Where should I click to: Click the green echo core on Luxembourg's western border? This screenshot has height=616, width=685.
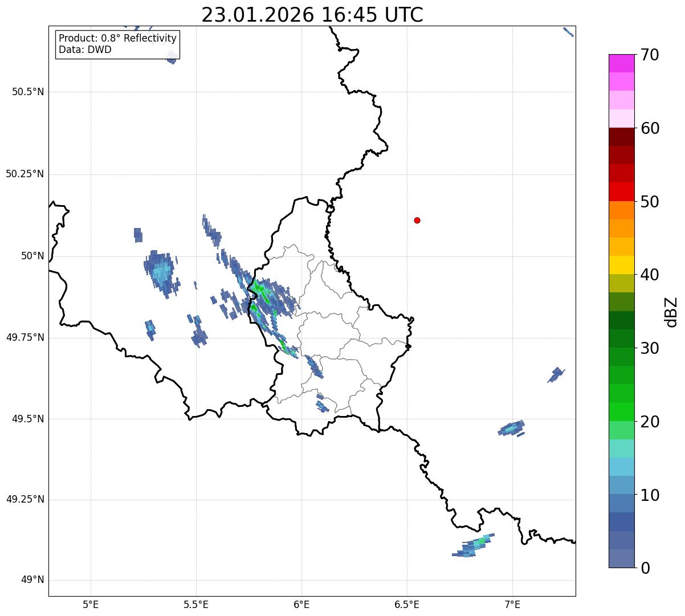click(259, 288)
